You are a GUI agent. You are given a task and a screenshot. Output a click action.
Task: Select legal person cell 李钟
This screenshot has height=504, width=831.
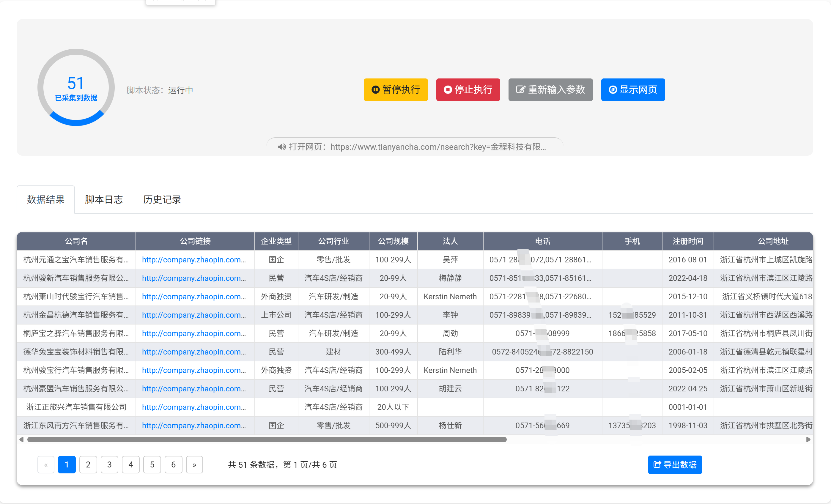pos(450,314)
